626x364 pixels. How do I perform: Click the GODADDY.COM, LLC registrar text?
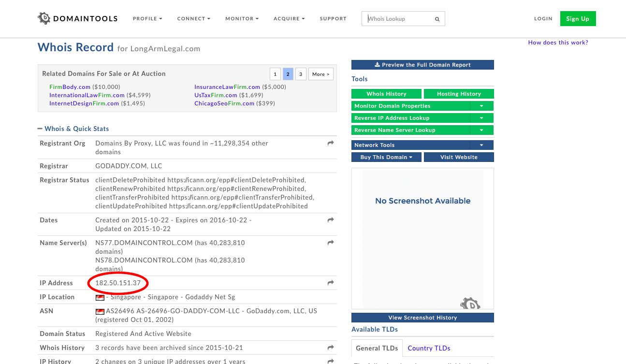(x=129, y=166)
